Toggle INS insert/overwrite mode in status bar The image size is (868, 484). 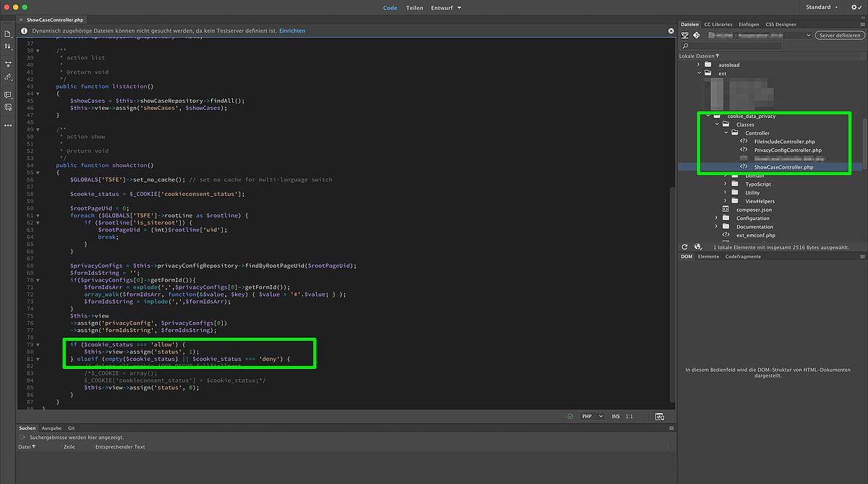(x=616, y=417)
